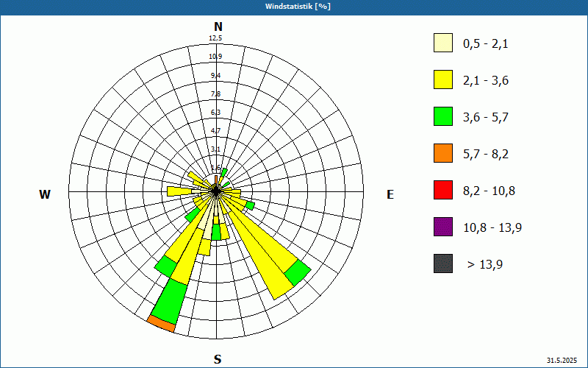Image resolution: width=588 pixels, height=368 pixels.
Task: Click the legend label 3,6 - 5,7
Action: pyautogui.click(x=486, y=118)
